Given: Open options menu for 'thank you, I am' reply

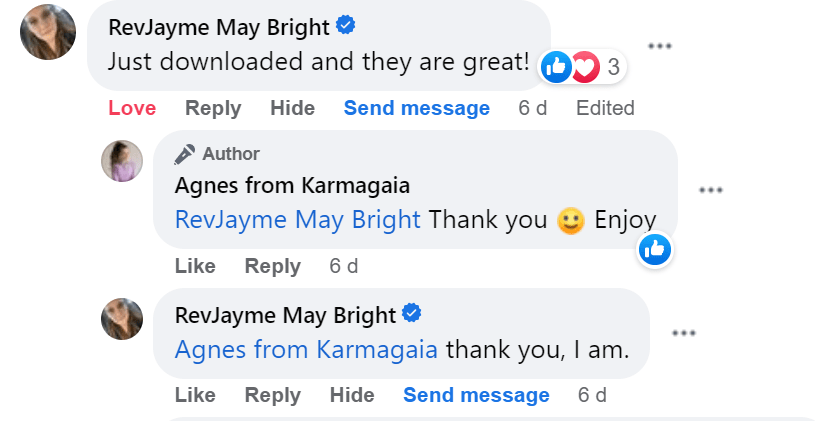Looking at the screenshot, I should click(684, 333).
